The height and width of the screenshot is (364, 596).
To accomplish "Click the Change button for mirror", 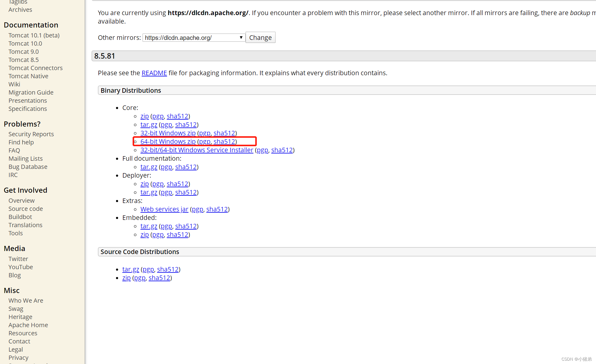I will (260, 37).
